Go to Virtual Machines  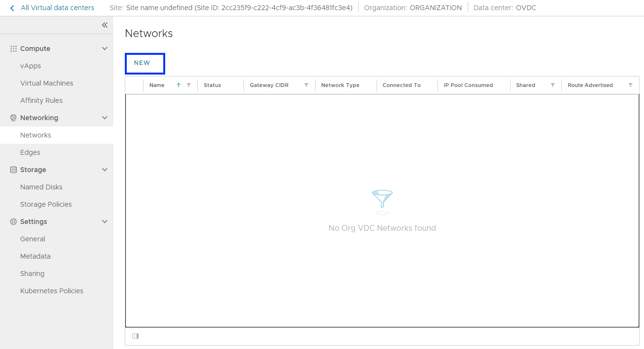coord(47,83)
